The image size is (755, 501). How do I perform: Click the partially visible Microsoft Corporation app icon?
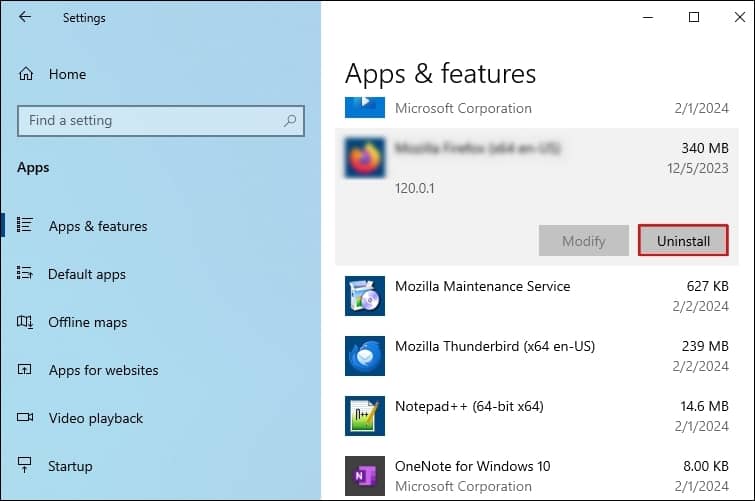(x=365, y=107)
